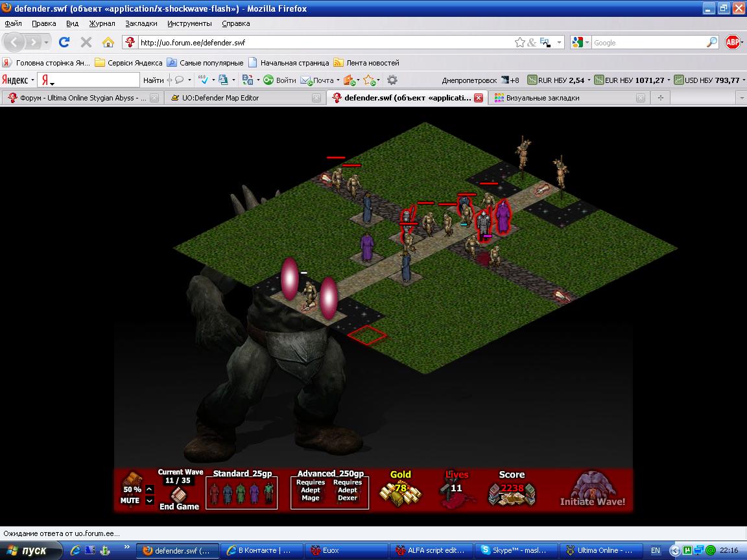Image resolution: width=747 pixels, height=560 pixels.
Task: Click the Найти button in Yandex bar
Action: coord(154,80)
